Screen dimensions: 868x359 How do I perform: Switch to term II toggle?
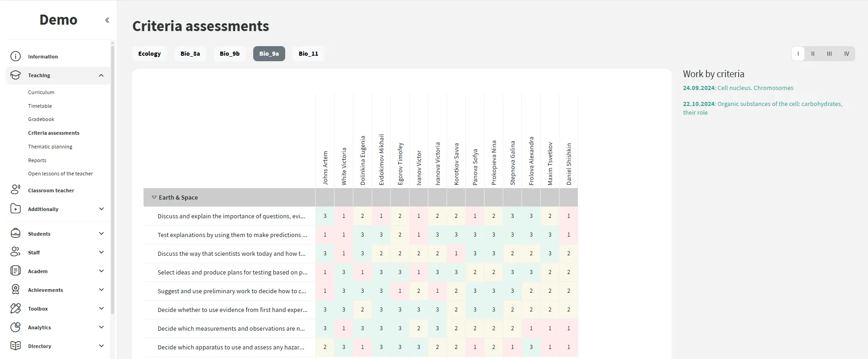click(813, 54)
